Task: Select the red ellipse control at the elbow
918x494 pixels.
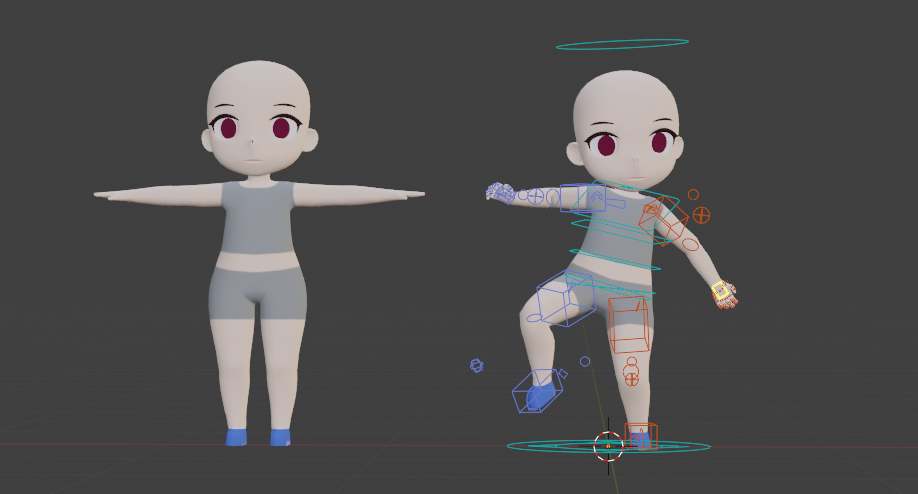Action: 691,244
